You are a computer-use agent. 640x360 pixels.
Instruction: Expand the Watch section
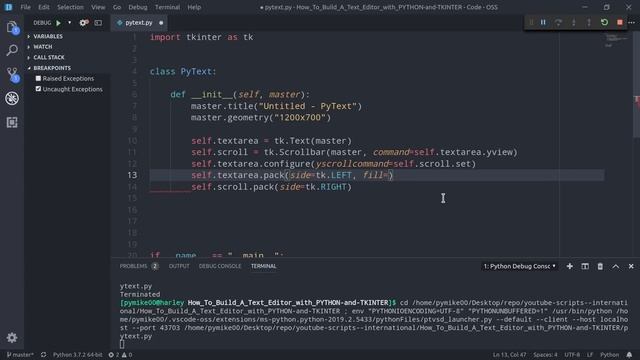click(x=42, y=47)
